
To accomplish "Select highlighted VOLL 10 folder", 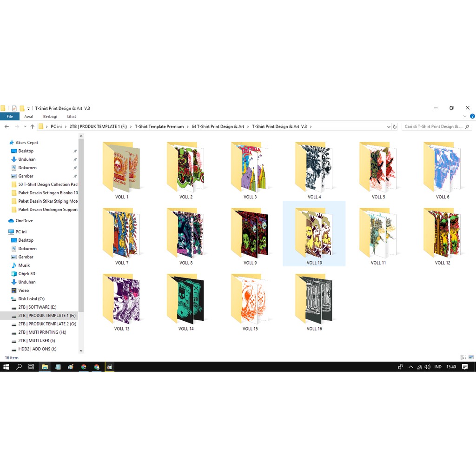I will (x=314, y=233).
